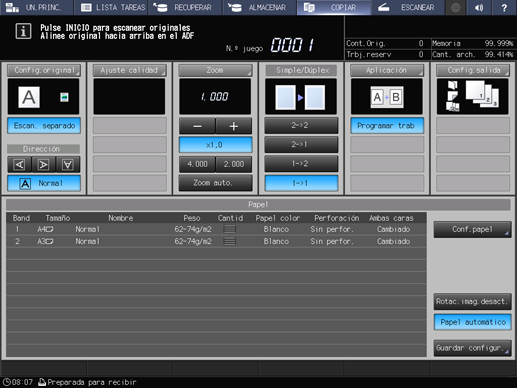Click the Cont.Orig. counter
The height and width of the screenshot is (388, 517).
pos(385,43)
